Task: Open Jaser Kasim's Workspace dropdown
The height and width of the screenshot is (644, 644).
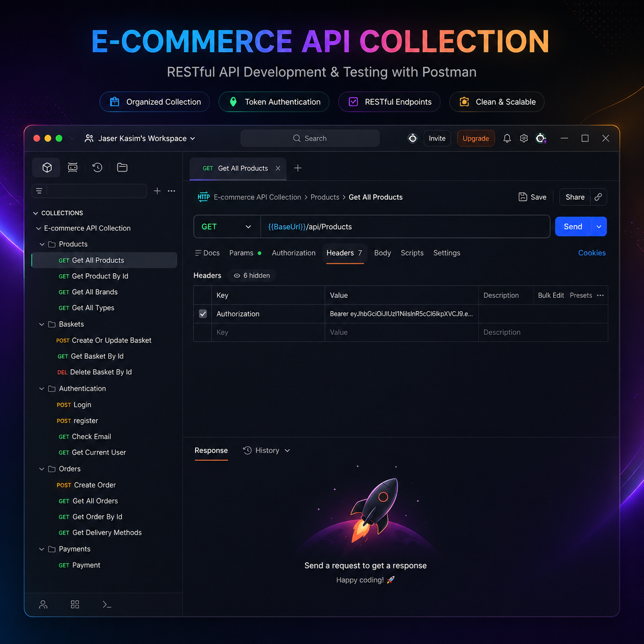Action: 140,138
